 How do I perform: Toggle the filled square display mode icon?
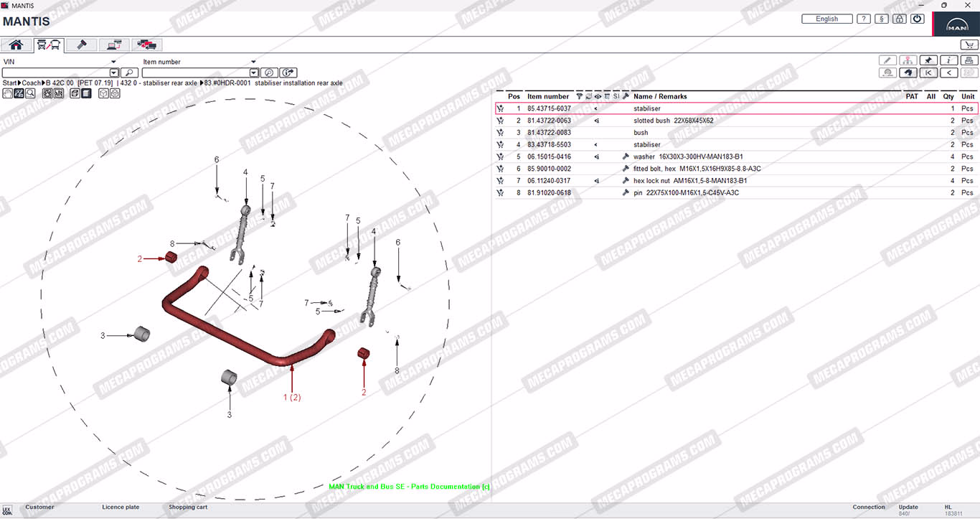pos(86,93)
